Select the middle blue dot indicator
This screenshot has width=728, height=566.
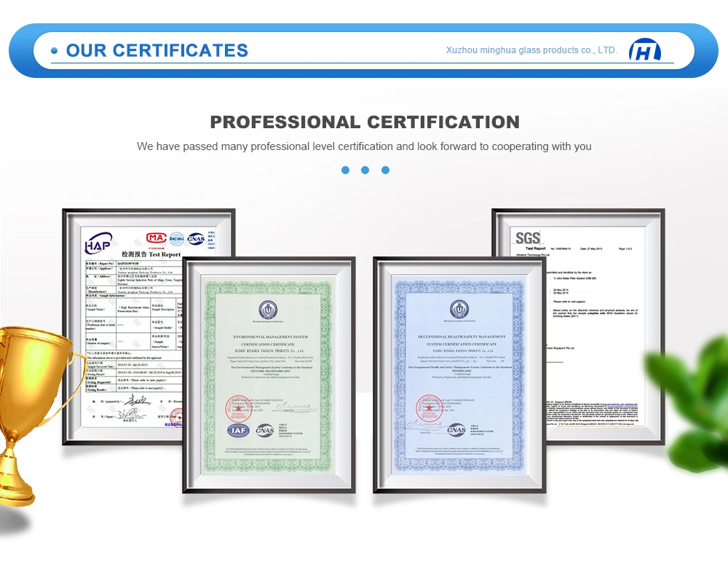coord(365,170)
